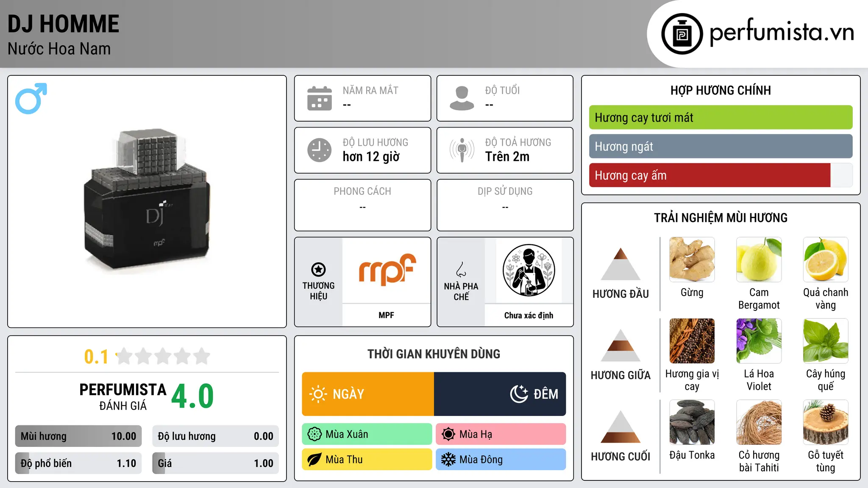The height and width of the screenshot is (488, 868).
Task: Click the Perfumista 4.0 rating score
Action: (x=192, y=396)
